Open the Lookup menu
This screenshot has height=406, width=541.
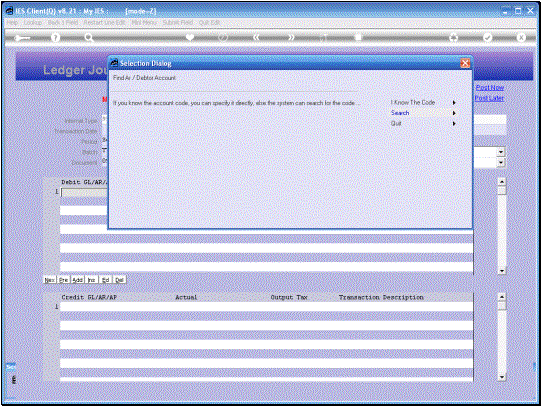(x=33, y=22)
